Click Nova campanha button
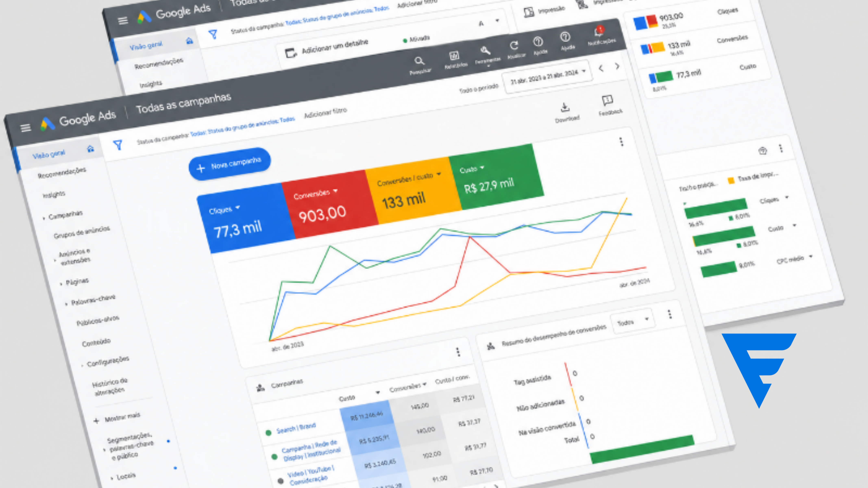Viewport: 868px width, 488px height. point(230,164)
